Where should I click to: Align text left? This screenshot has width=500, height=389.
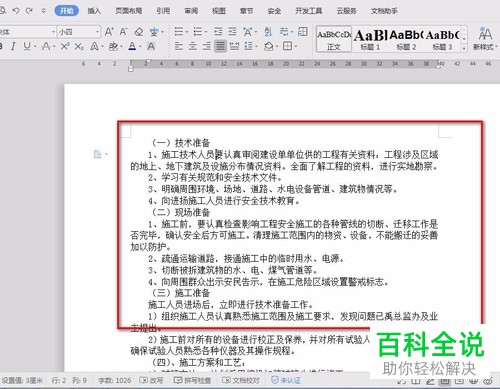179,46
